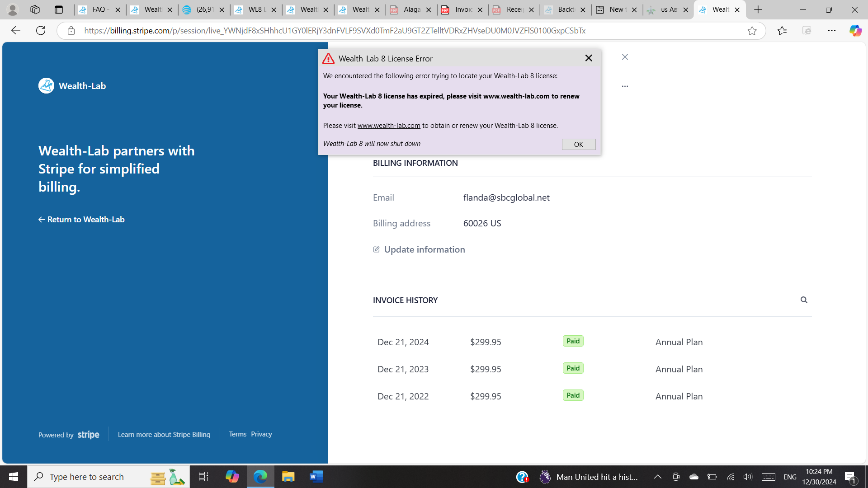Click the three-dot options behind the dialog
The image size is (868, 488).
(x=625, y=86)
